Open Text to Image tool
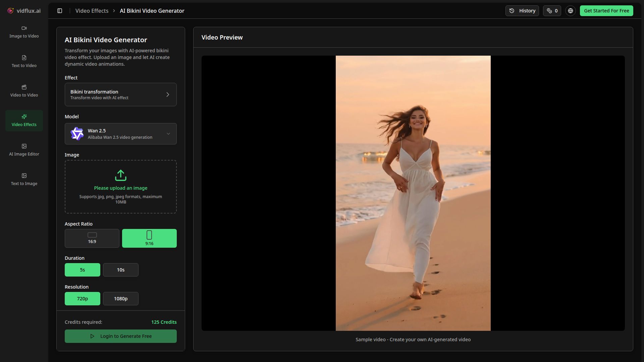The width and height of the screenshot is (644, 362). click(x=24, y=180)
